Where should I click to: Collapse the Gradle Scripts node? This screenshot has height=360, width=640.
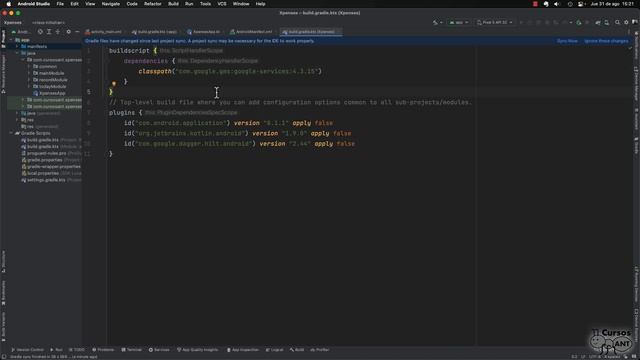click(x=11, y=133)
